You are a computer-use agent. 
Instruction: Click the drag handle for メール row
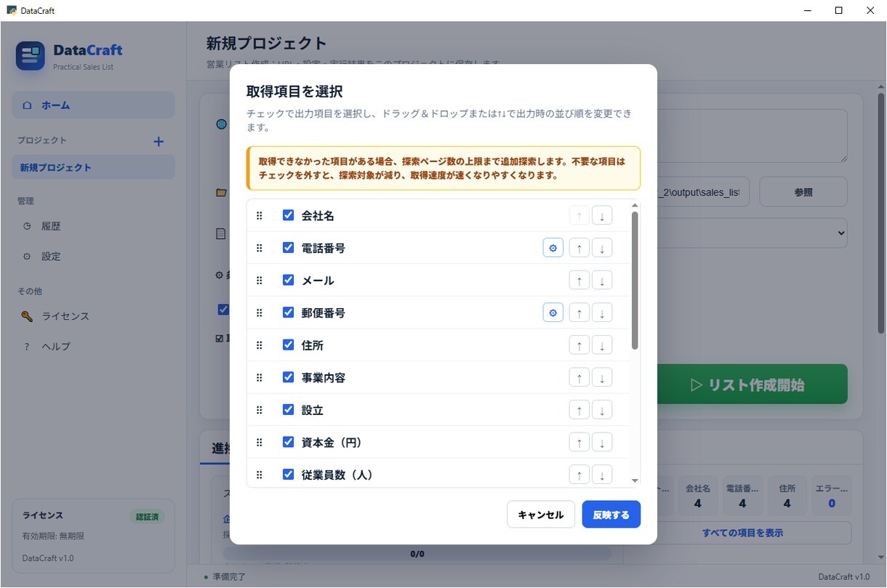260,281
